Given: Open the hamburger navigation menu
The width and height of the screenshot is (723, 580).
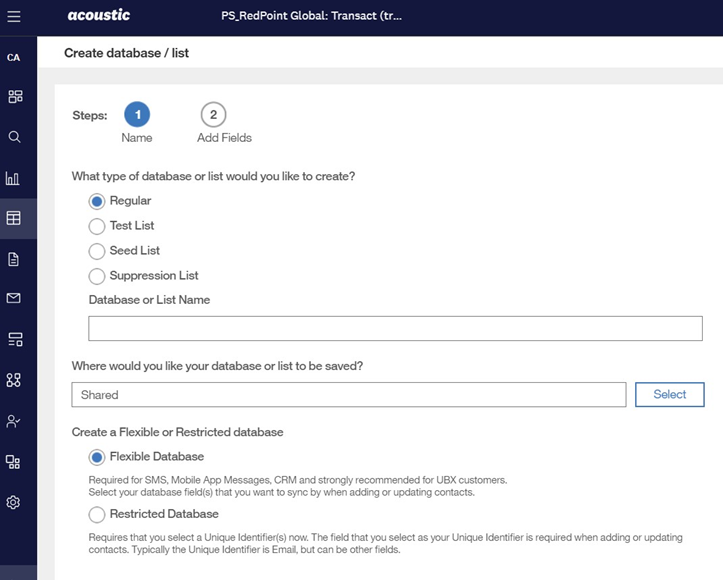Looking at the screenshot, I should coord(14,17).
